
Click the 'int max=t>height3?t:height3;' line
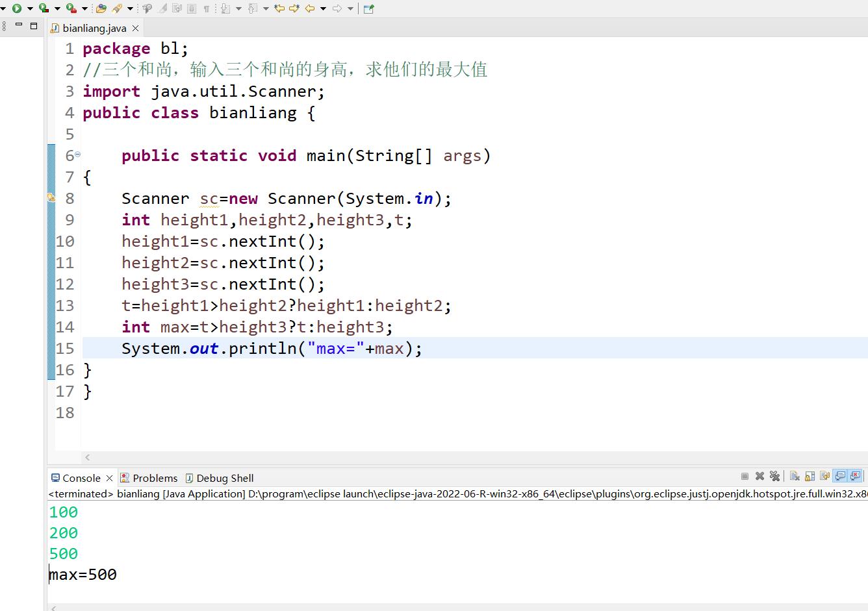[x=257, y=327]
